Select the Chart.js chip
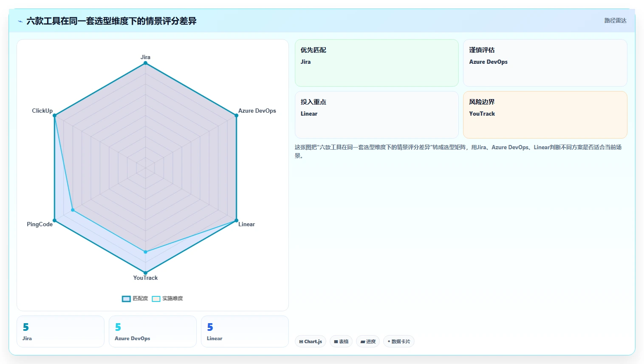644x364 pixels. pos(311,341)
